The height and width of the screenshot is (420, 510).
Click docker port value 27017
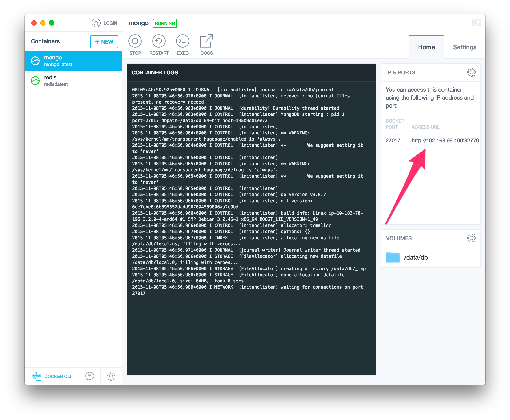click(393, 141)
